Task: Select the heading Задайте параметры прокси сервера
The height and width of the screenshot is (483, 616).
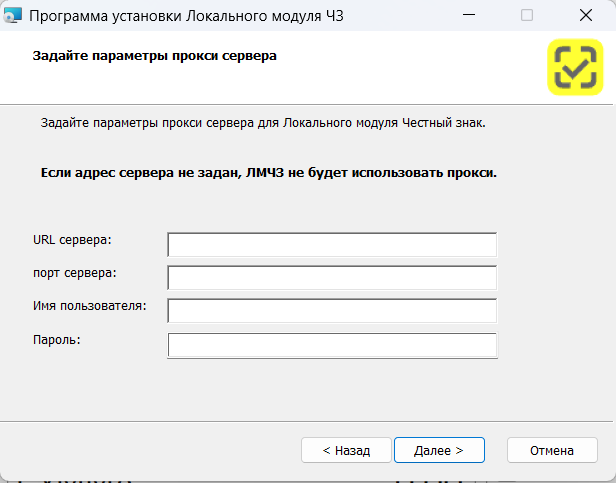Action: click(154, 56)
